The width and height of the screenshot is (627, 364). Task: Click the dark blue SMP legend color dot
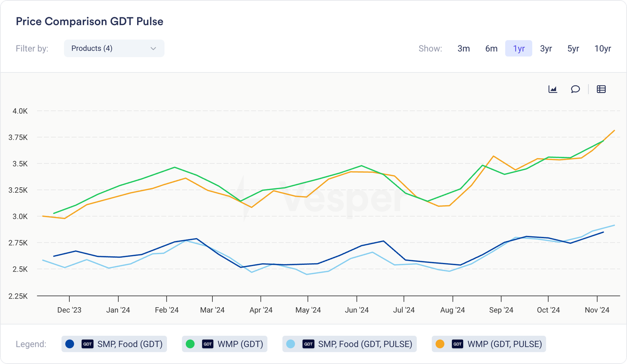(70, 344)
